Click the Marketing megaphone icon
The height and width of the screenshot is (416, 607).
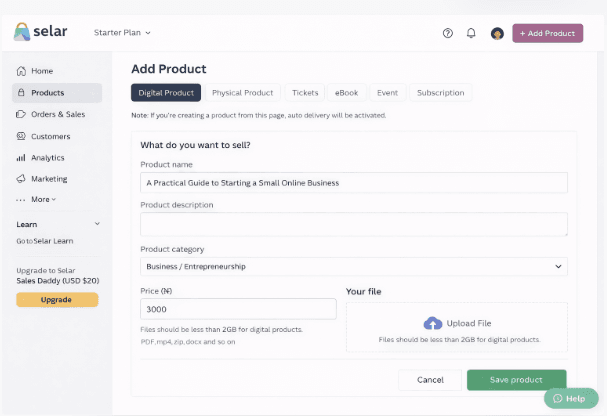click(x=21, y=179)
